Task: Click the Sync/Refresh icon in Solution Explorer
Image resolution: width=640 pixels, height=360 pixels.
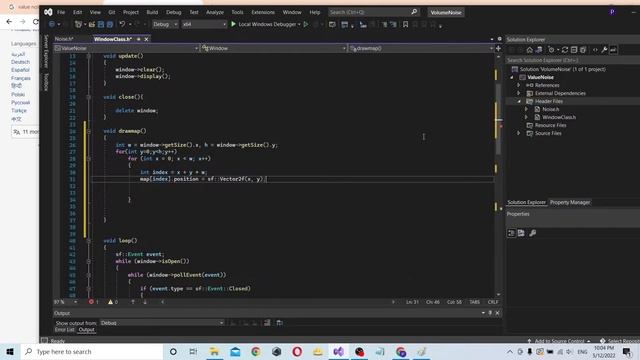Action: point(565,50)
